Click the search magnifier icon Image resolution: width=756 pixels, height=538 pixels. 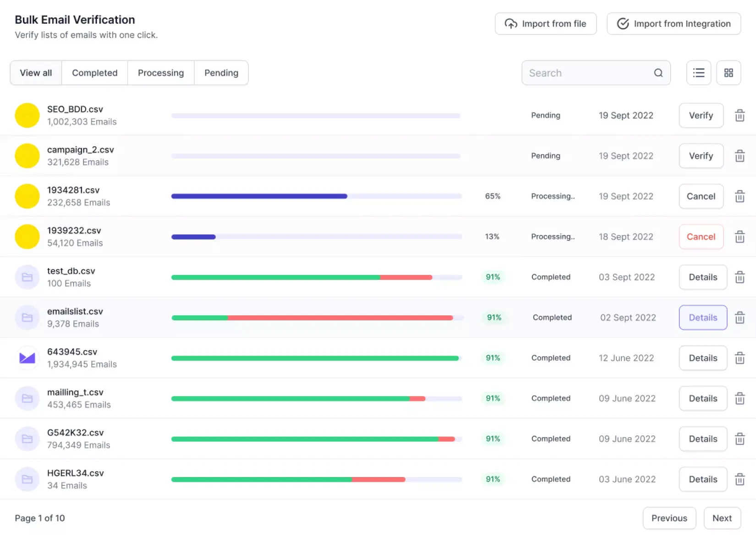point(658,73)
